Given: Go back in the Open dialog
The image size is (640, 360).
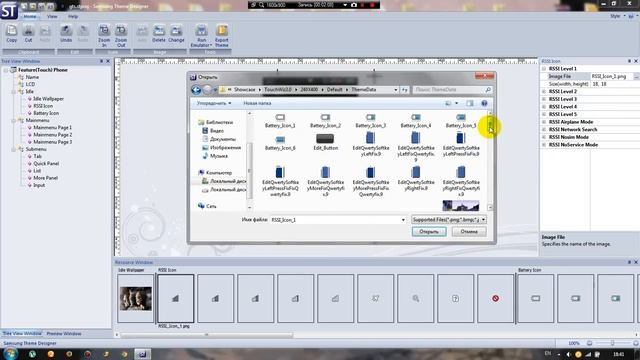Looking at the screenshot, I should pos(196,90).
